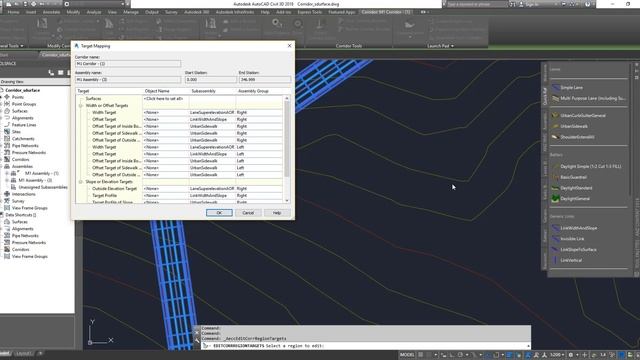Image resolution: width=640 pixels, height=360 pixels.
Task: Open the Home ribbon tab
Action: tap(13, 12)
